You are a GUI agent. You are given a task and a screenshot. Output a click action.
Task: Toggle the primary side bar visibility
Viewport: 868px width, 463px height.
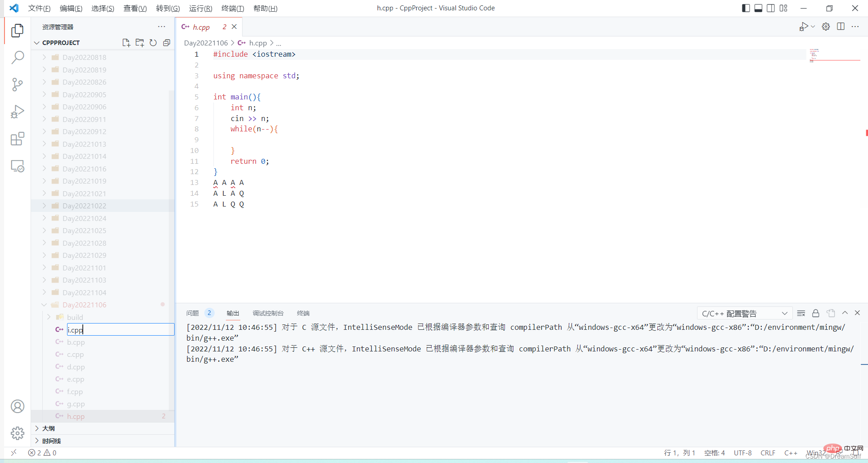(x=746, y=8)
